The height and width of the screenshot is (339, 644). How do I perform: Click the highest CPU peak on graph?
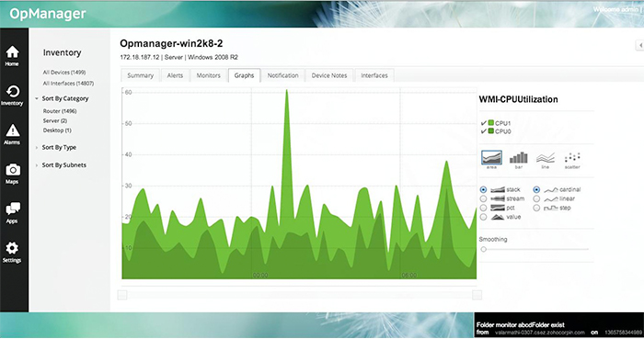(287, 91)
